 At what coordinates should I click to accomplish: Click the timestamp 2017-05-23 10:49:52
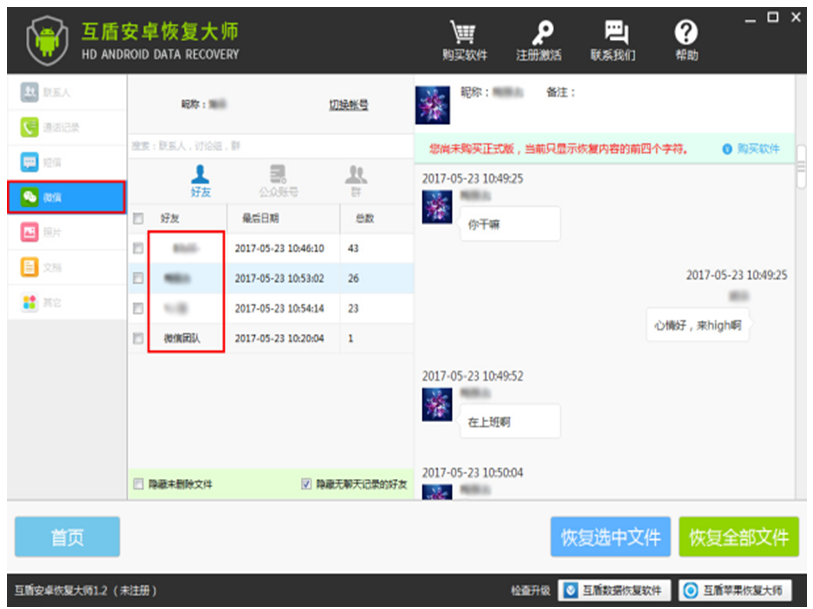[x=472, y=376]
